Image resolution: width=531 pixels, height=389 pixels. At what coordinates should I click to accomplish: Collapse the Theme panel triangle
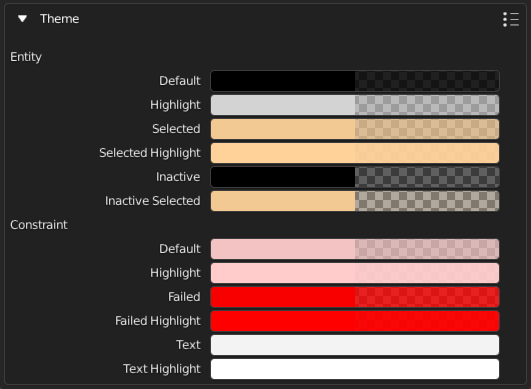(x=23, y=19)
